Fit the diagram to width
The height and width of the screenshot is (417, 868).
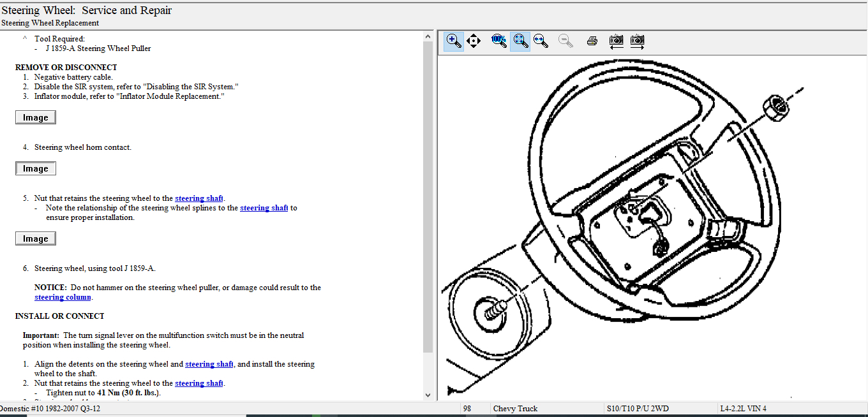tap(541, 41)
